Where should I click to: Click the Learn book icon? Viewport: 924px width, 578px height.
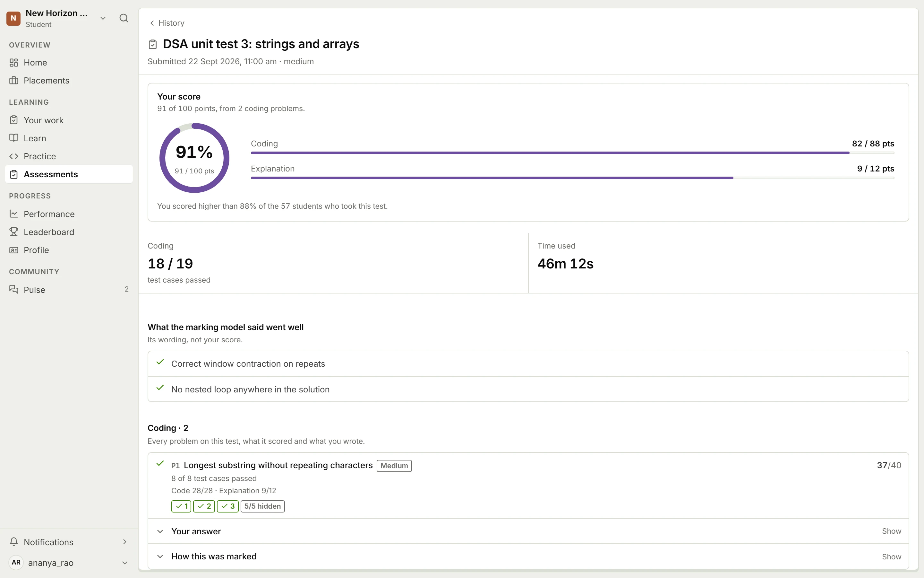(14, 138)
